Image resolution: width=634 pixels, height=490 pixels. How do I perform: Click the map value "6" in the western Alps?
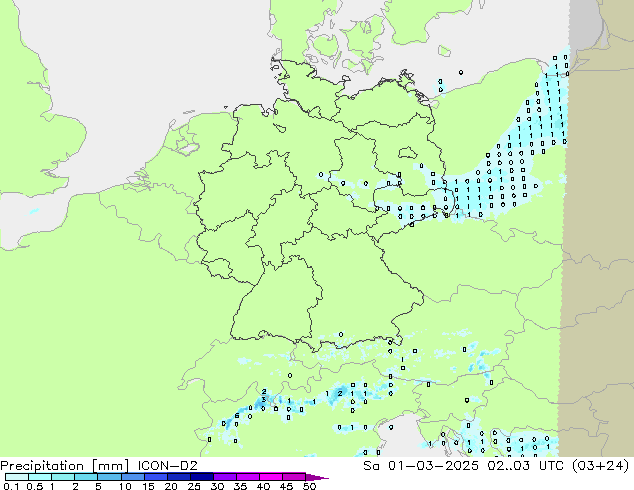point(237,416)
